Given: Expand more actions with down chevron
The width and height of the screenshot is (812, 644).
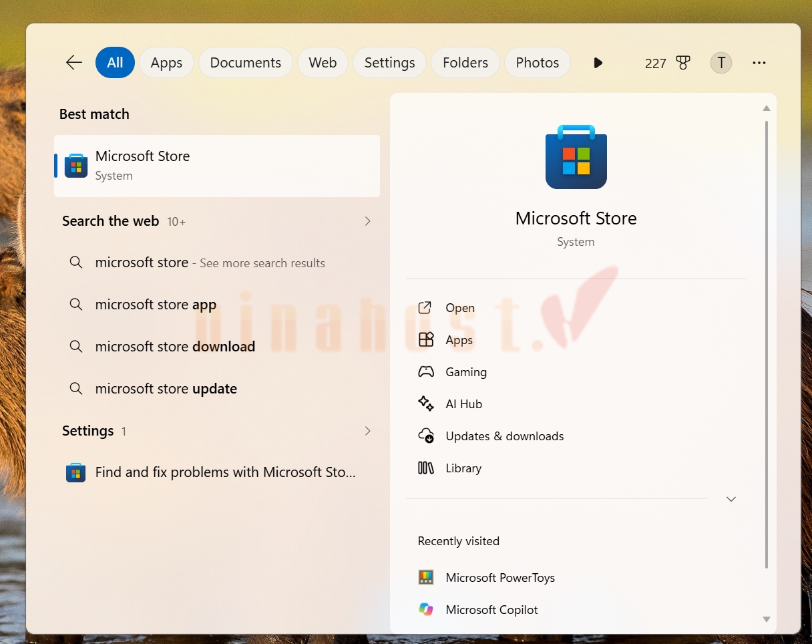Looking at the screenshot, I should click(x=731, y=499).
